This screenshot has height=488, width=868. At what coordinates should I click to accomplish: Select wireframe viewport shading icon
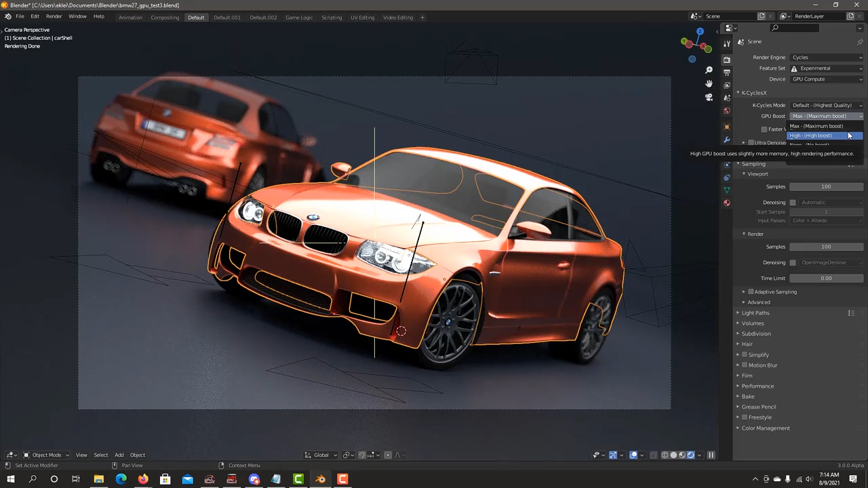point(665,455)
